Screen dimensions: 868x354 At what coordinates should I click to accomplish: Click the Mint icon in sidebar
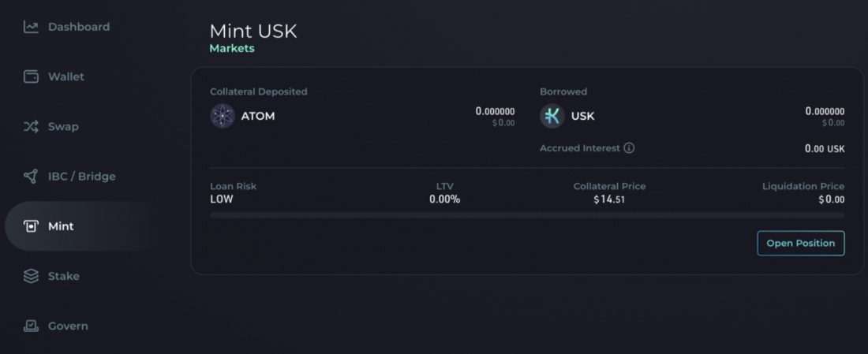pyautogui.click(x=31, y=226)
